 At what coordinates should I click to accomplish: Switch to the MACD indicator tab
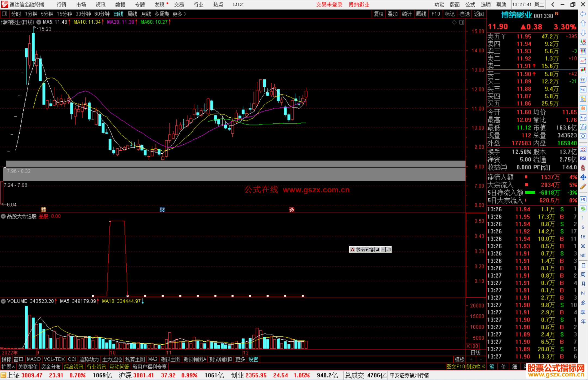click(x=33, y=359)
